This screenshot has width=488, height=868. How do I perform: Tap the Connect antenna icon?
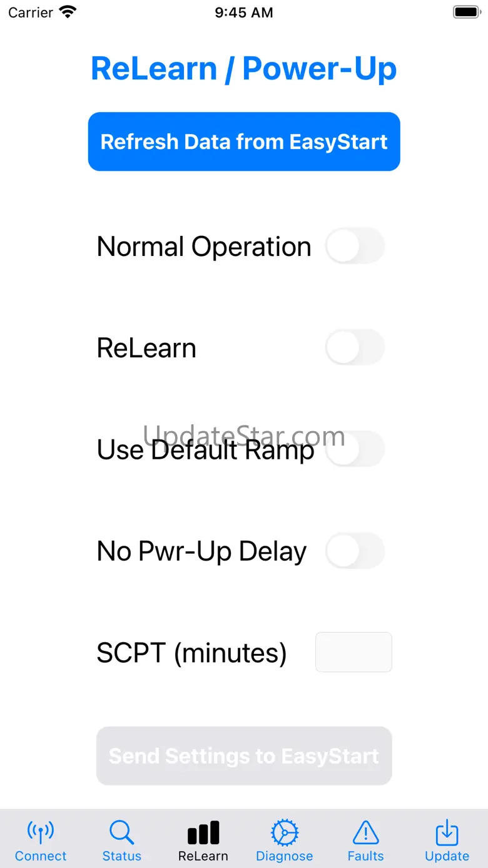(41, 832)
